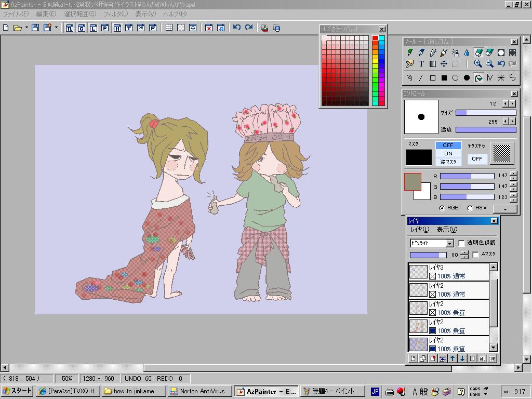Select the HSV radio button

[x=470, y=208]
